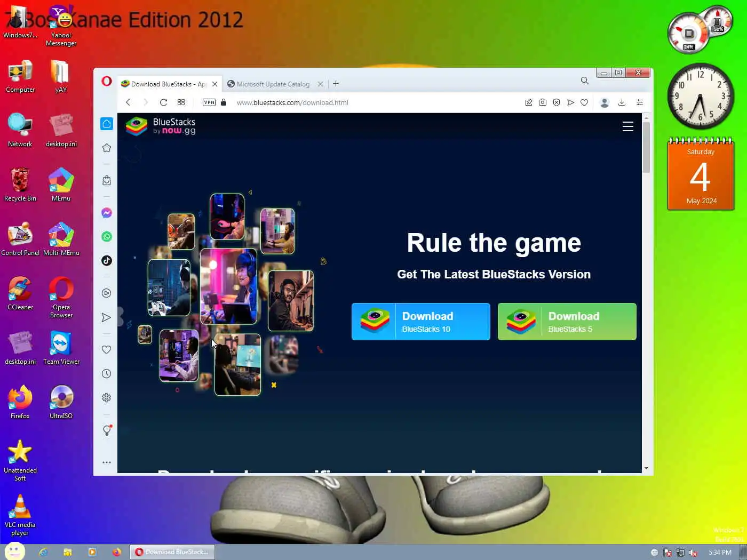Select the Recycle Bin desktop icon

tap(20, 185)
